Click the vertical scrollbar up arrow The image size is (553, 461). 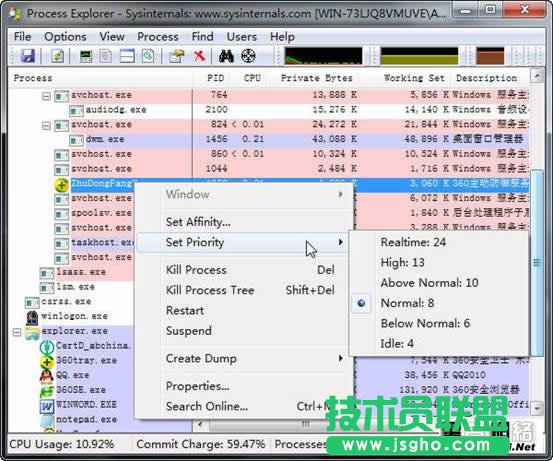pos(537,75)
